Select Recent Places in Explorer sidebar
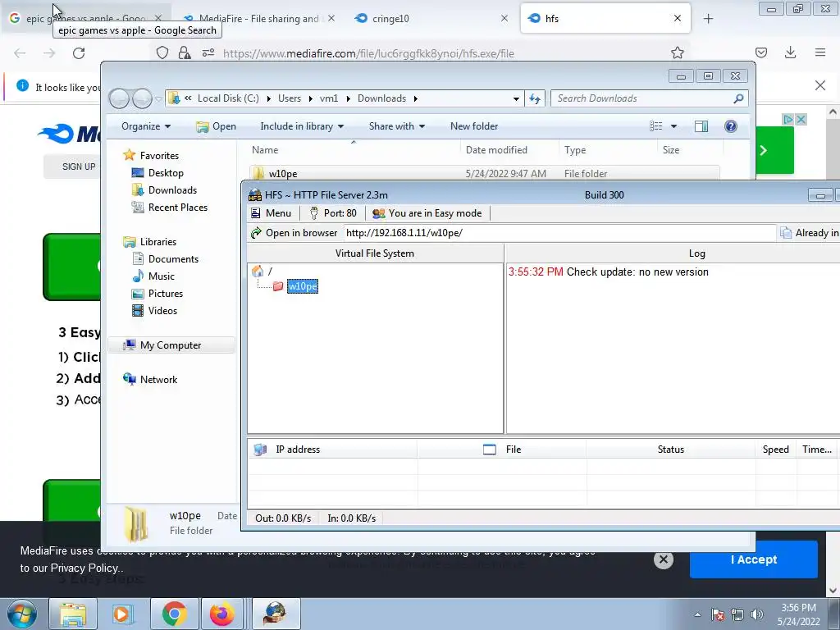The width and height of the screenshot is (840, 630). [x=178, y=208]
